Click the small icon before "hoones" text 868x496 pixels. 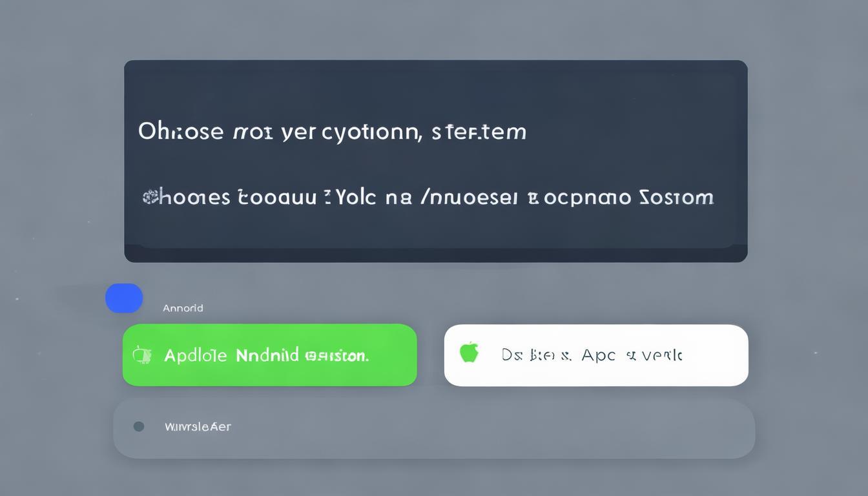click(149, 197)
